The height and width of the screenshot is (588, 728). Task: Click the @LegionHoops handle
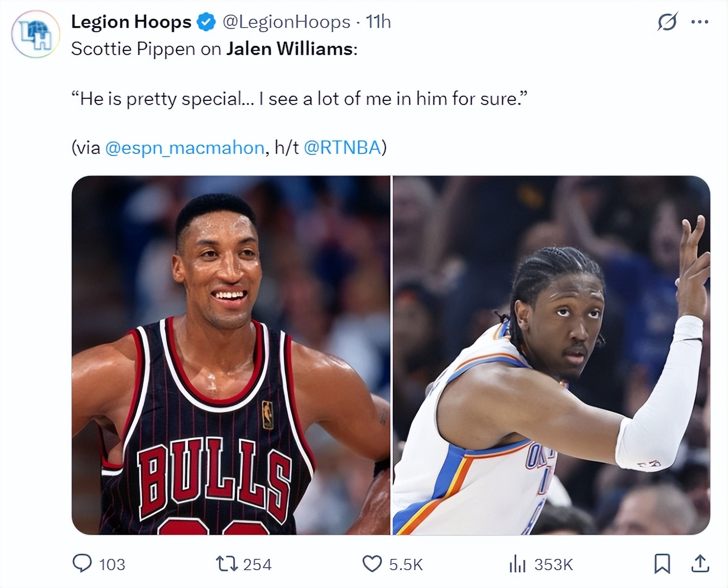tap(286, 22)
